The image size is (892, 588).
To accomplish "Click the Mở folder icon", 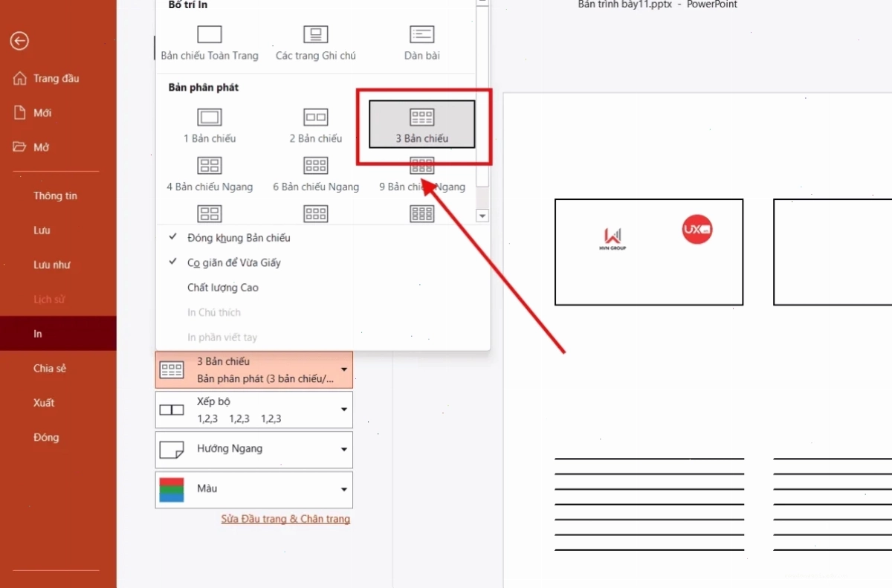I will (20, 146).
